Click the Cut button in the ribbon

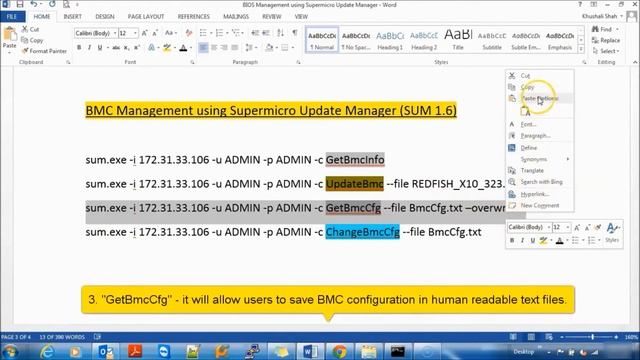tap(31, 29)
